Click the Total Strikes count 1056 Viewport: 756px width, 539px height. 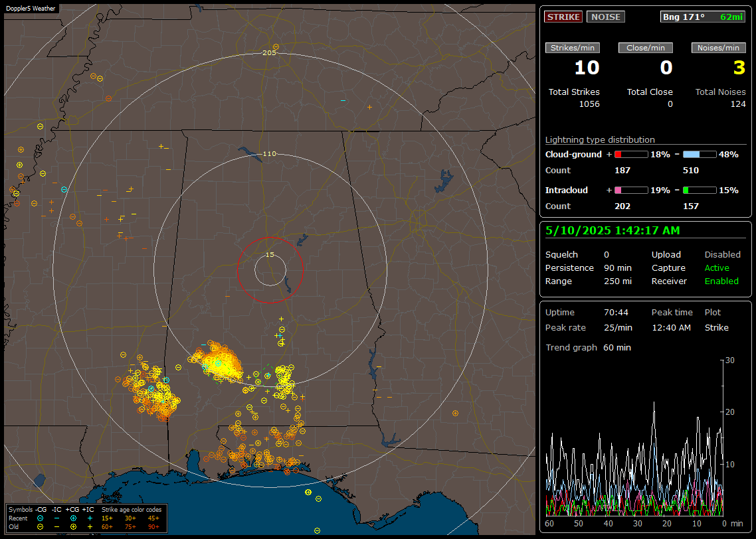point(589,104)
